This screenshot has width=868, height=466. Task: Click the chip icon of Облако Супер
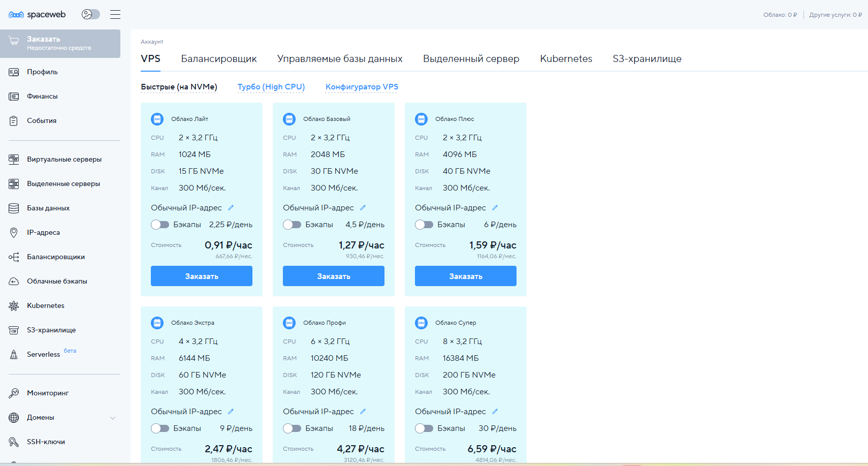pyautogui.click(x=421, y=323)
